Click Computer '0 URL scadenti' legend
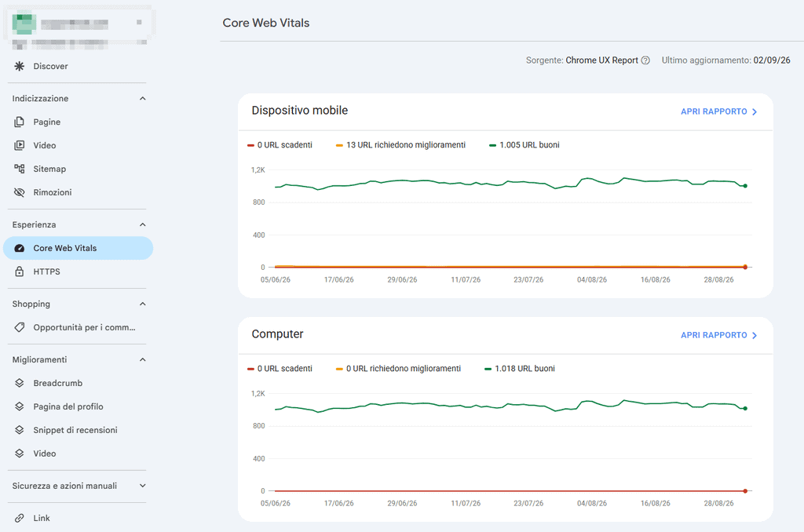This screenshot has width=804, height=532. 280,369
